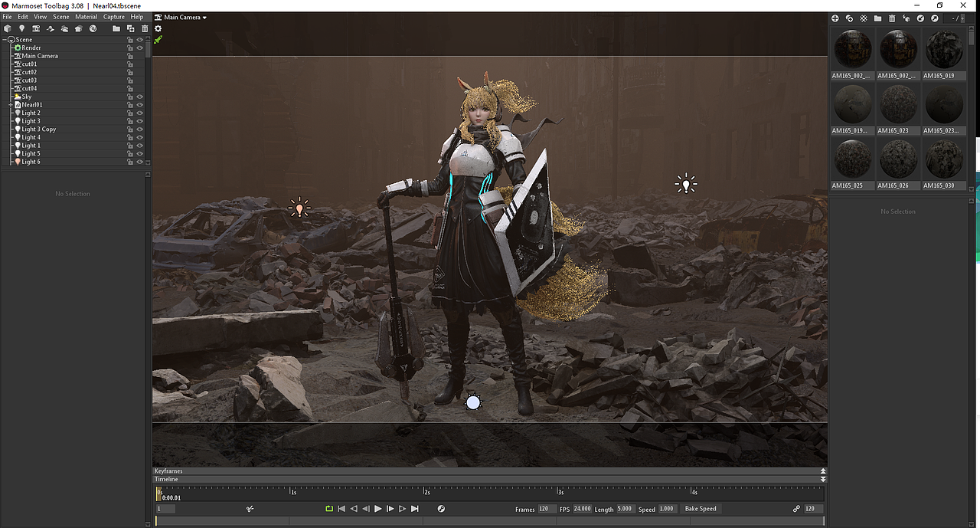The image size is (980, 528).
Task: Click the Bake Speed button
Action: [701, 509]
